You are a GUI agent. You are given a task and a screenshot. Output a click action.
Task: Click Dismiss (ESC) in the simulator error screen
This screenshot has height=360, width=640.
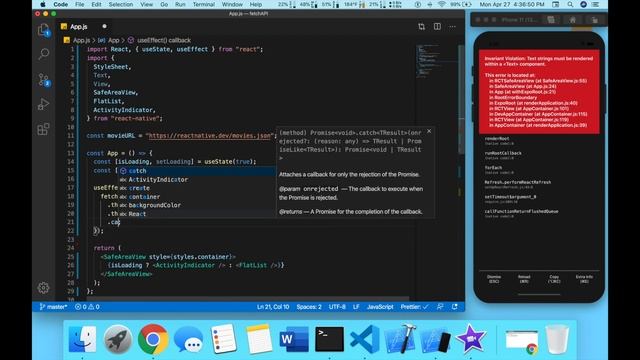[494, 279]
